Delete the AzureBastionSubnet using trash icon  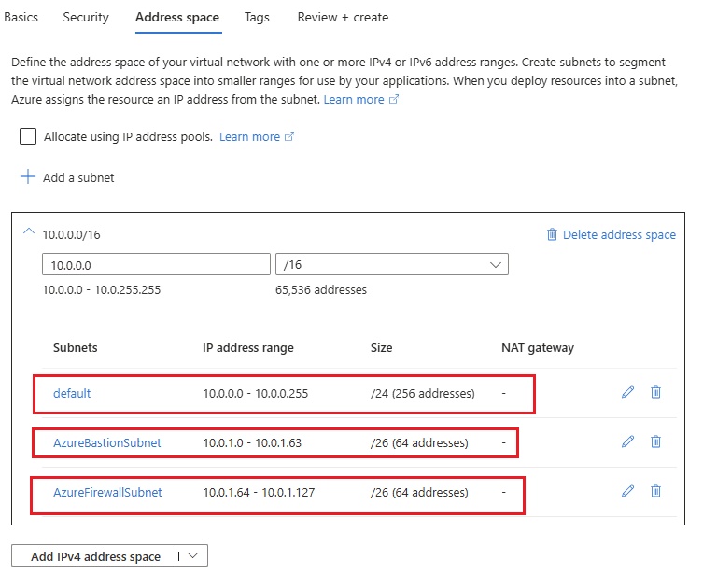655,441
